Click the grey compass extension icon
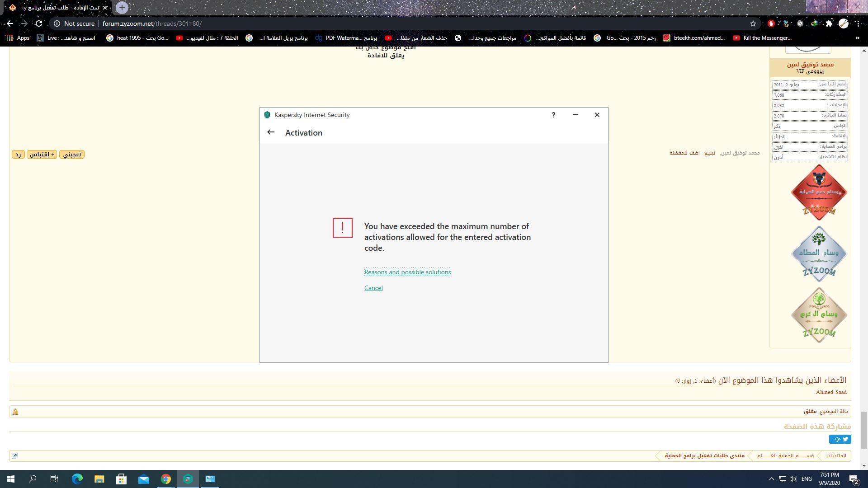The height and width of the screenshot is (488, 868). coord(800,23)
